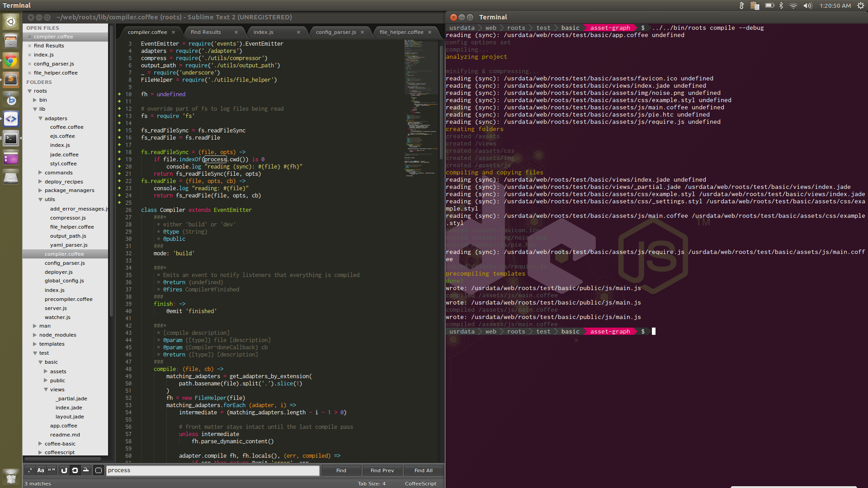Expand the commands folder
The height and width of the screenshot is (488, 868).
pos(40,173)
